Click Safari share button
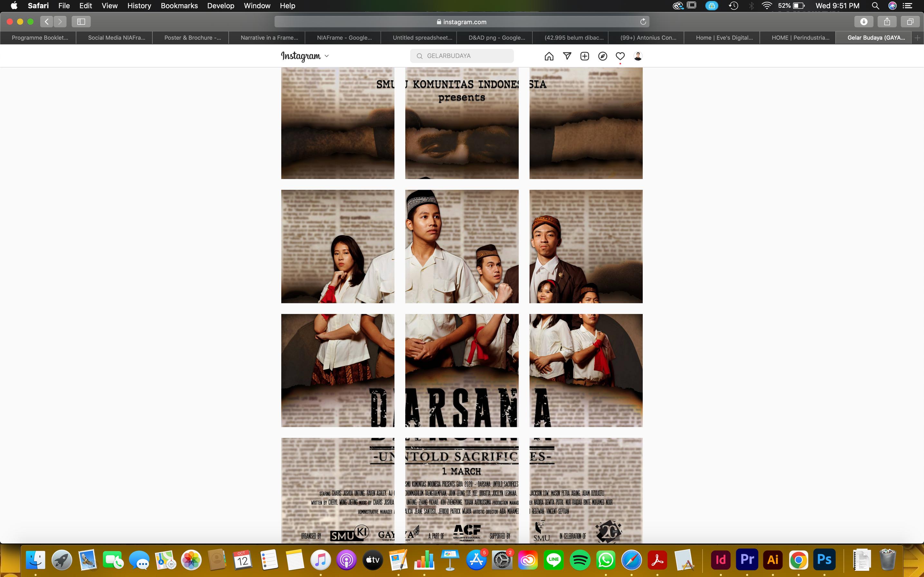Image resolution: width=924 pixels, height=577 pixels. 887,22
